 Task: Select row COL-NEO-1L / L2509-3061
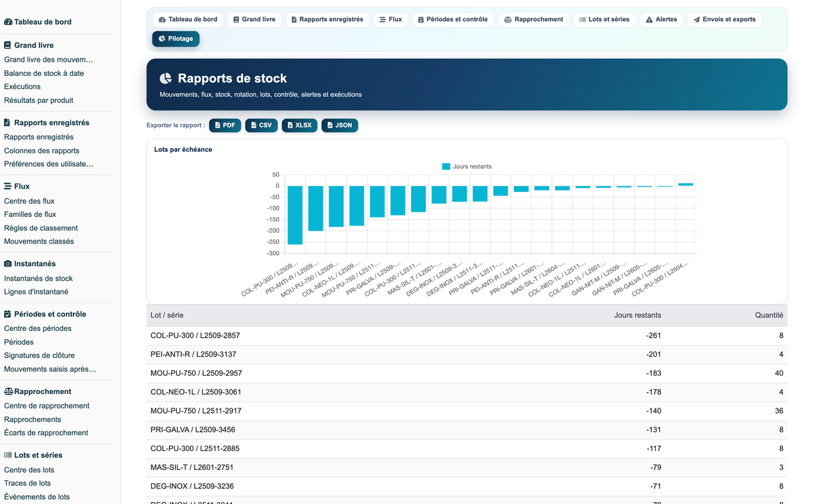point(467,392)
